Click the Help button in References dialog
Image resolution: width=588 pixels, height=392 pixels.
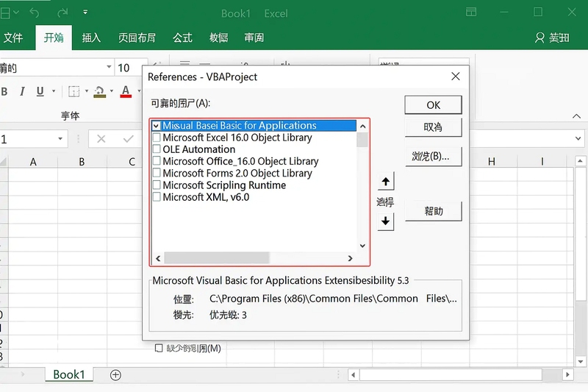point(433,211)
